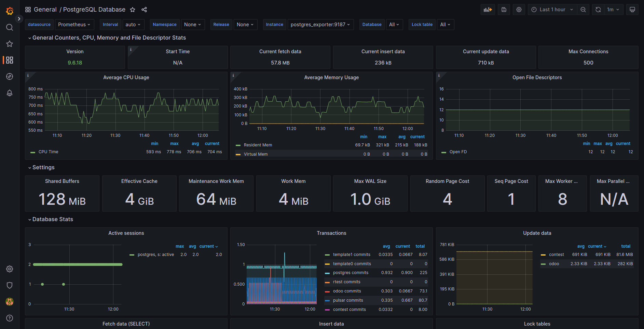Open the dashboard search icon
The image size is (644, 329).
(10, 27)
